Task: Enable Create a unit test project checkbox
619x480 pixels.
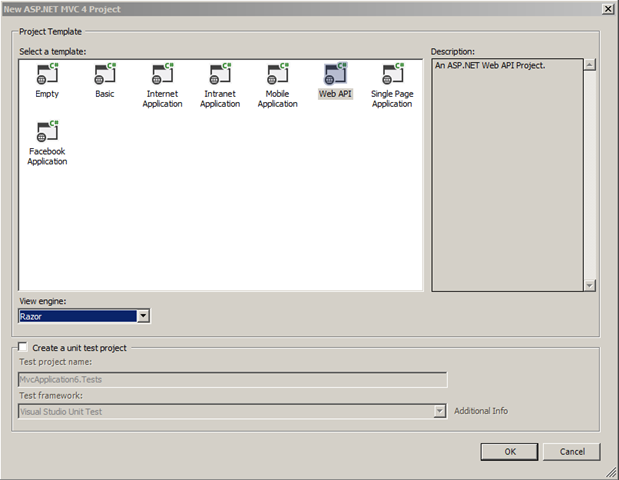Action: click(23, 347)
